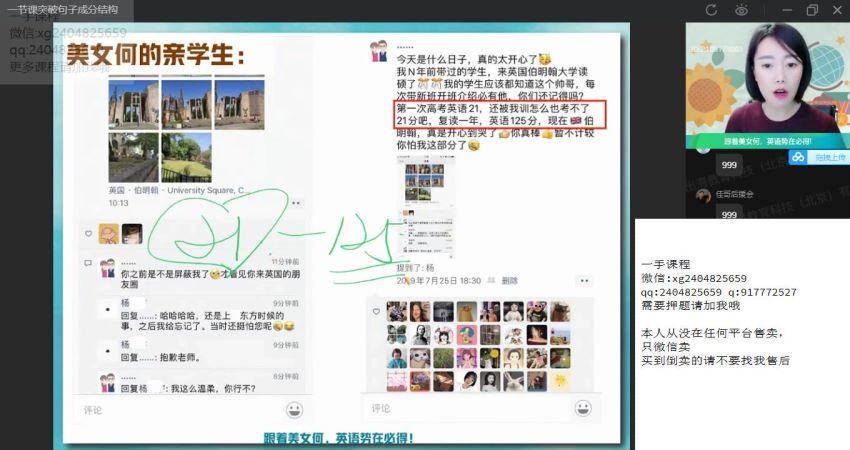Viewport: 850px width, 450px height.
Task: Click the 英国·伯明翰·University Square location link
Action: pyautogui.click(x=179, y=190)
